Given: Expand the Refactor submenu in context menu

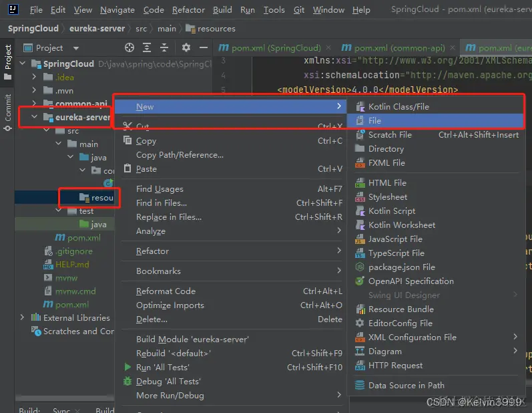Looking at the screenshot, I should point(230,251).
